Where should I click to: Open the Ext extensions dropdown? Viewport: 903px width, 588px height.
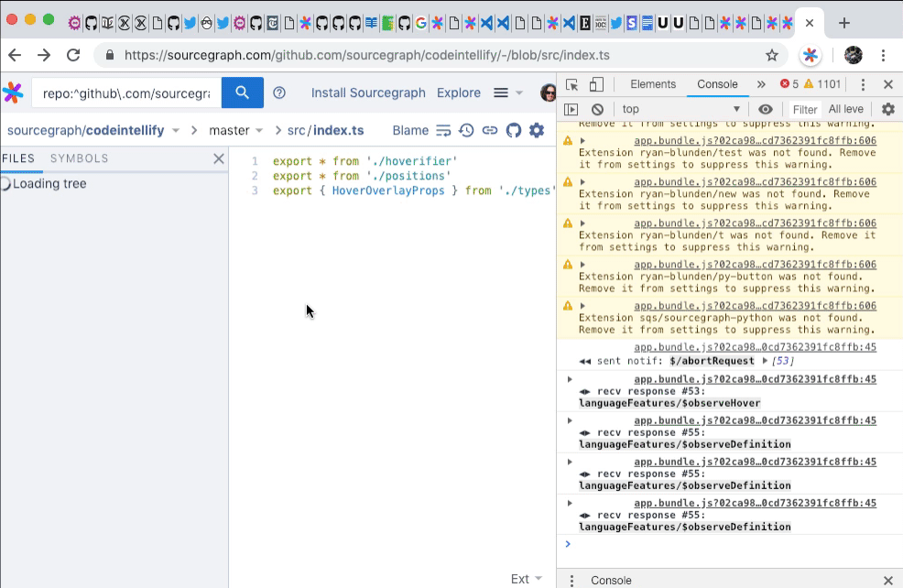[527, 579]
